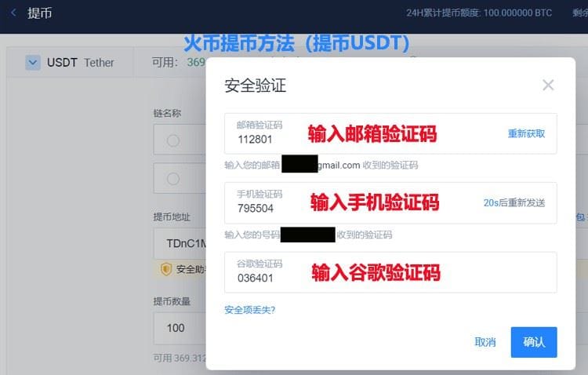Click the 24H累计提币额度 text in header
588x375 pixels.
click(479, 13)
